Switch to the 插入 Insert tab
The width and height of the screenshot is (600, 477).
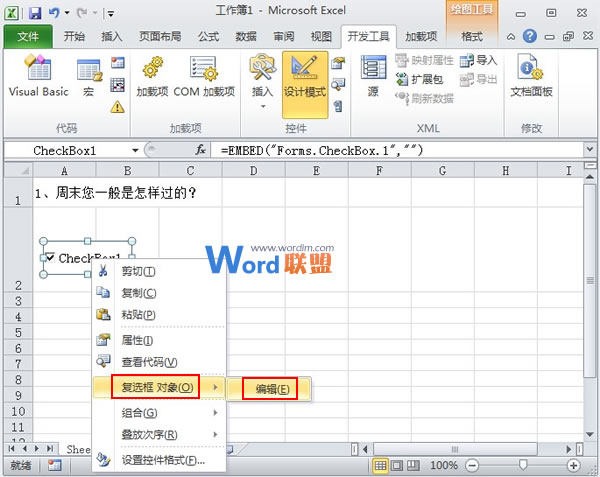pyautogui.click(x=112, y=37)
